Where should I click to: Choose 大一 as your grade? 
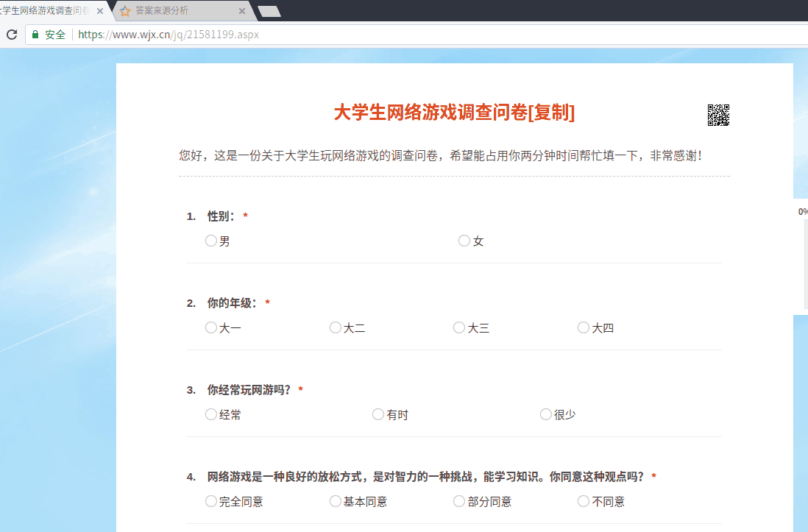[210, 327]
